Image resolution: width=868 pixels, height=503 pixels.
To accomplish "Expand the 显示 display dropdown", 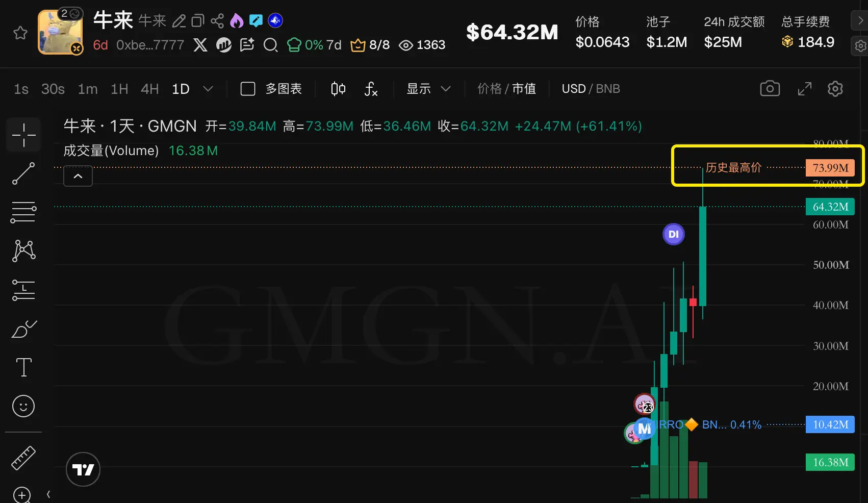I will pyautogui.click(x=429, y=89).
